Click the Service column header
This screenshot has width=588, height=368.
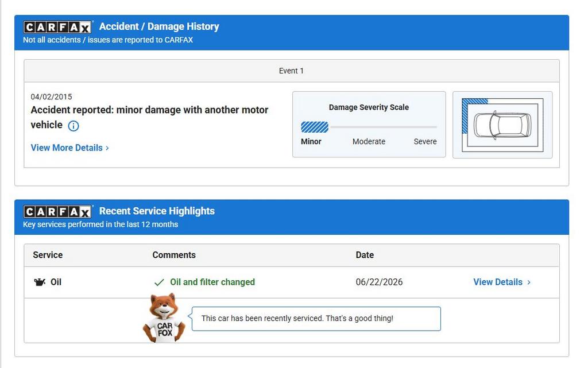48,255
